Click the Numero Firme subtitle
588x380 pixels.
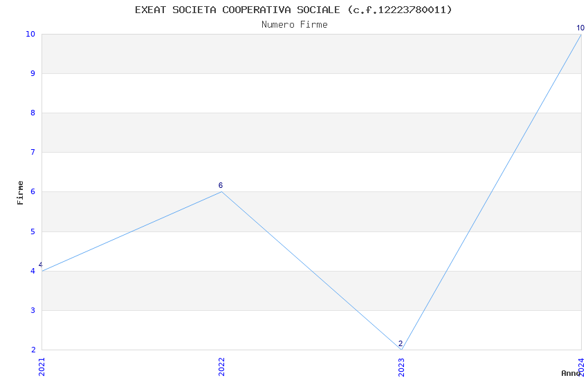pyautogui.click(x=294, y=25)
